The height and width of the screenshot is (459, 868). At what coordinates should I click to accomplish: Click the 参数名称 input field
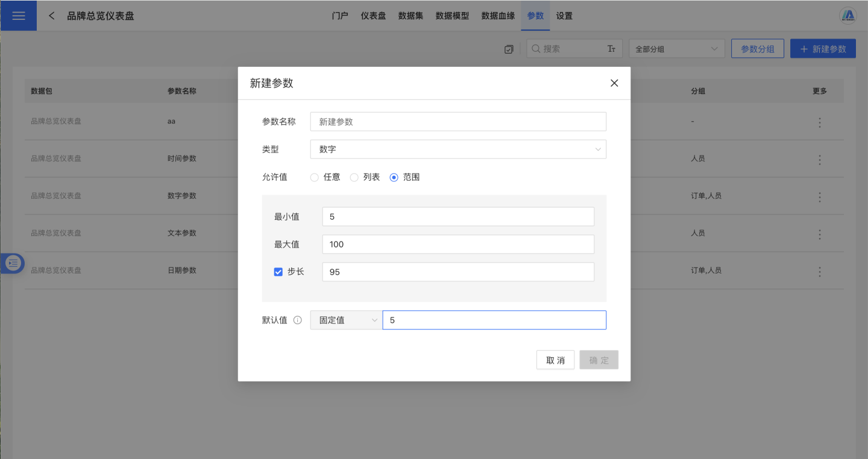pos(458,122)
